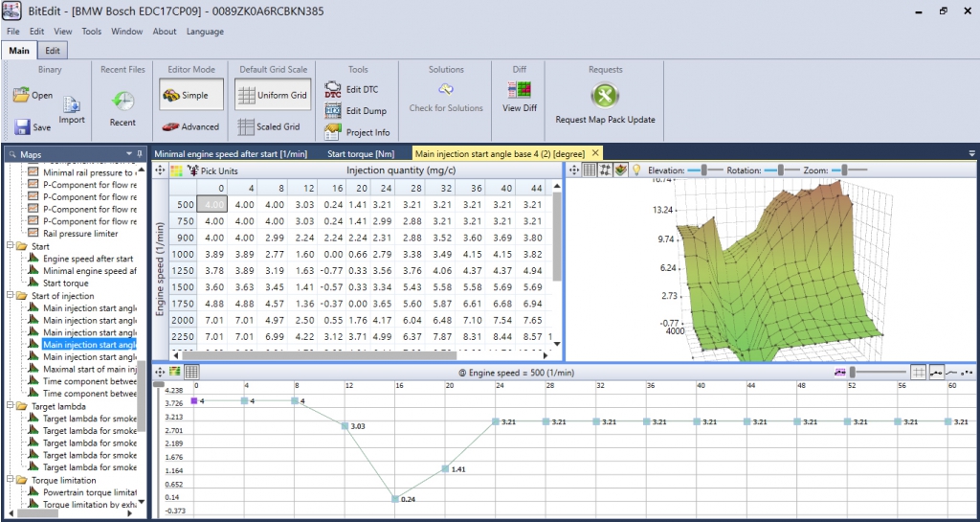Open the Maps panel options dropdown arrow

[129, 153]
